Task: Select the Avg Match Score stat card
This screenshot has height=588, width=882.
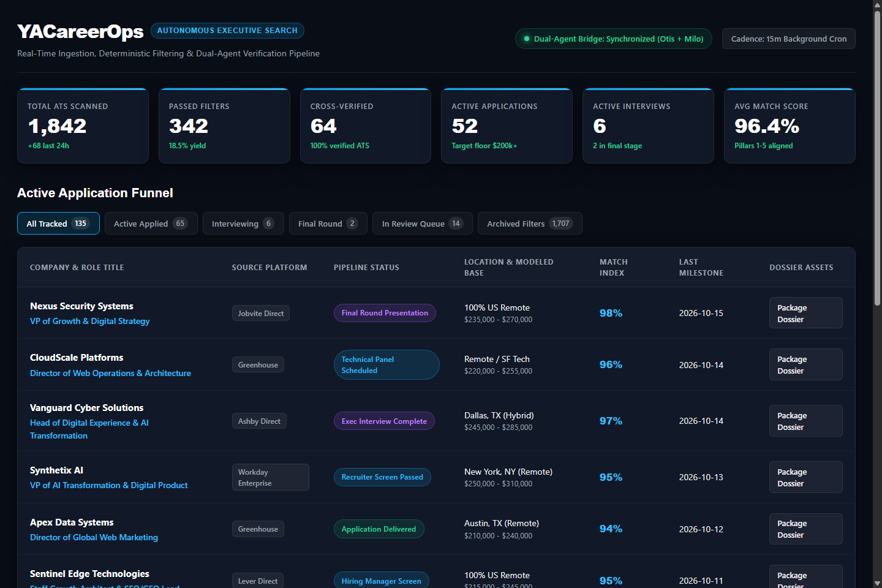Action: tap(790, 126)
